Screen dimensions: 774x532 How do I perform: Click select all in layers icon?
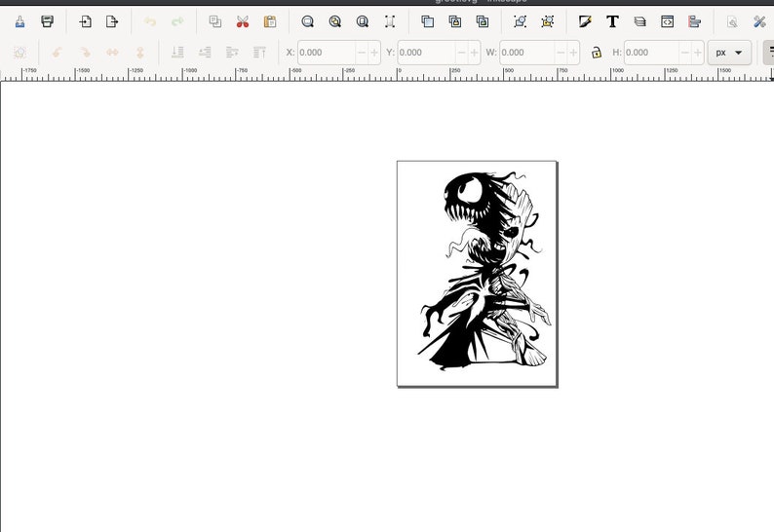tap(19, 53)
